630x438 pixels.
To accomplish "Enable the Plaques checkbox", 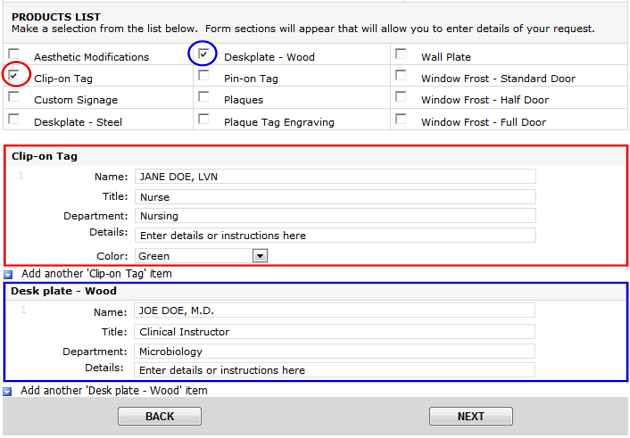I will pos(204,97).
